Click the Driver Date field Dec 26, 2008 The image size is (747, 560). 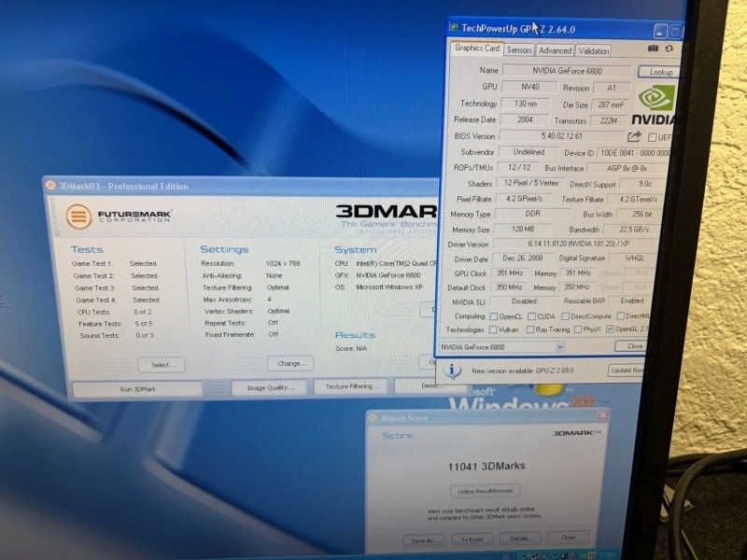coord(523,259)
